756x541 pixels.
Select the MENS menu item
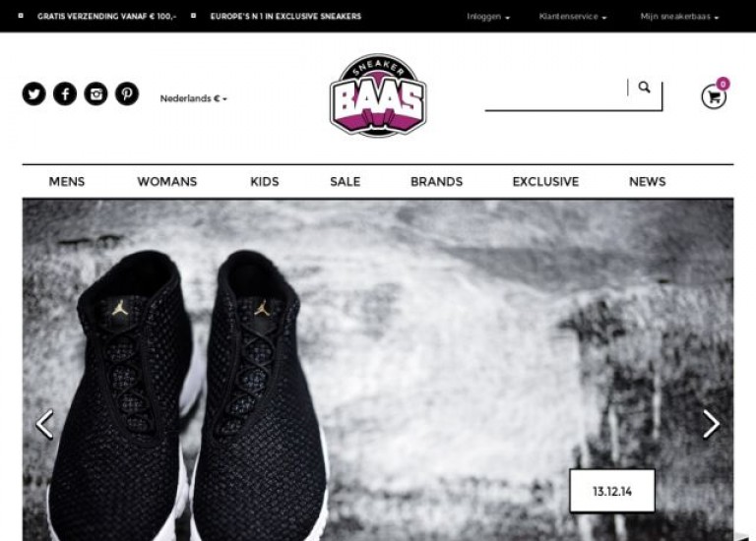click(67, 182)
